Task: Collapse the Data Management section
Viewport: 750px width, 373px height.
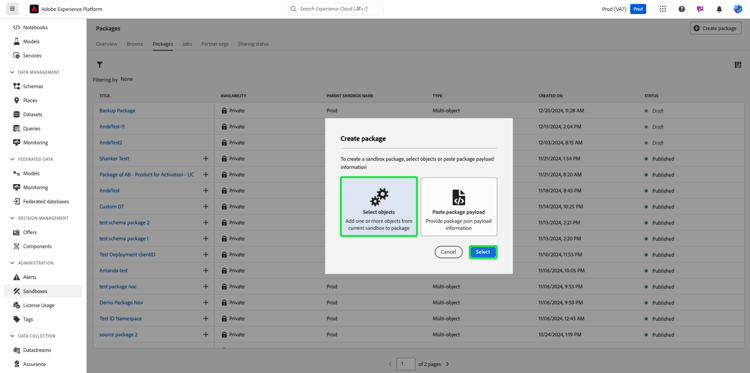Action: [12, 72]
